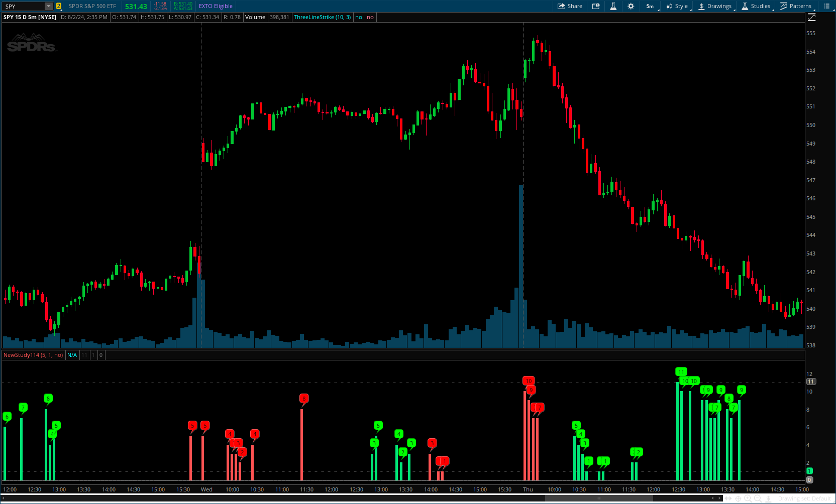
Task: Click the last price 531.43
Action: click(x=136, y=7)
